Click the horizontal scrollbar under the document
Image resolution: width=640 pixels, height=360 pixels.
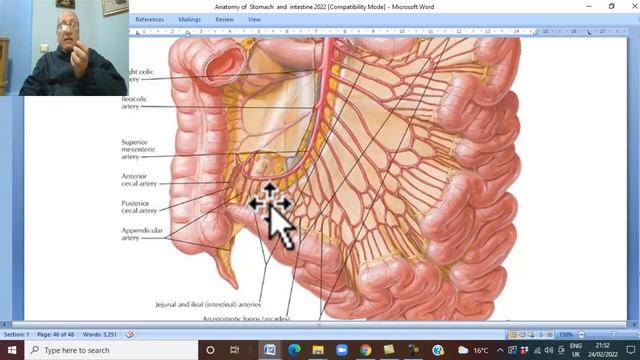coord(319,325)
